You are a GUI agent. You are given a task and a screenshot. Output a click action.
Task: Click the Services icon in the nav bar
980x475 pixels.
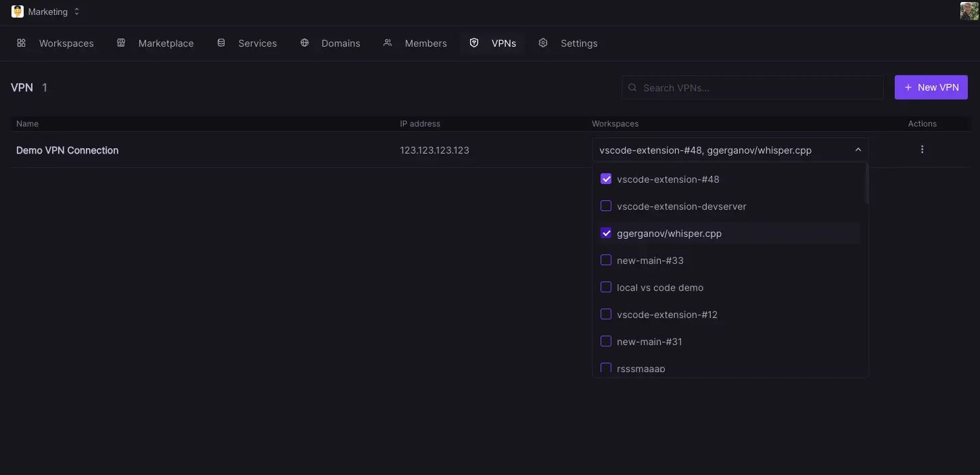coord(221,43)
